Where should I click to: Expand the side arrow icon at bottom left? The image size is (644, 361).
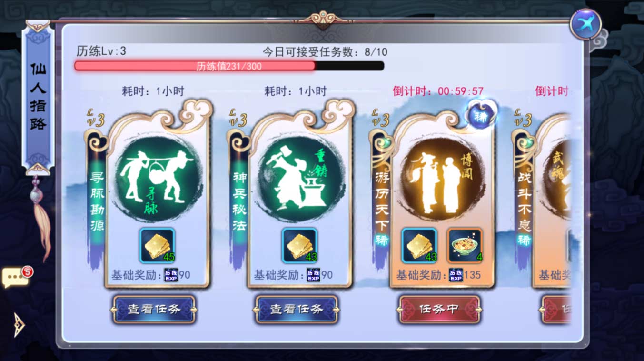(x=19, y=325)
